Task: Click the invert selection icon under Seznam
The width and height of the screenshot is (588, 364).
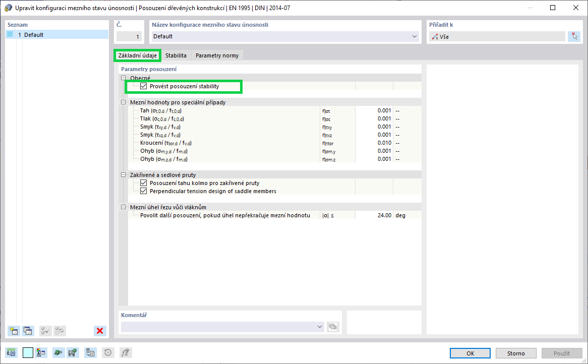Action: coord(60,331)
